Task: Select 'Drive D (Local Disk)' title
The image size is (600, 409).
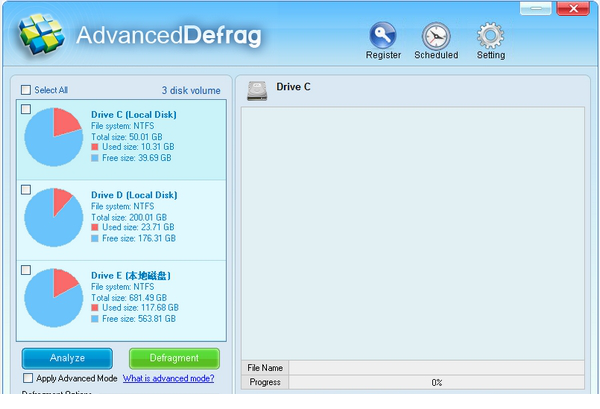Action: click(134, 195)
